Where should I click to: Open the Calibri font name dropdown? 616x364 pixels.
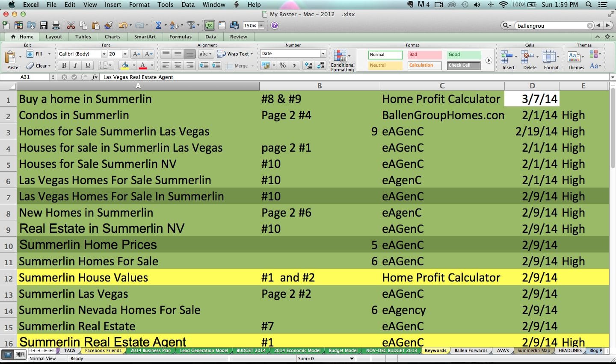coord(104,54)
